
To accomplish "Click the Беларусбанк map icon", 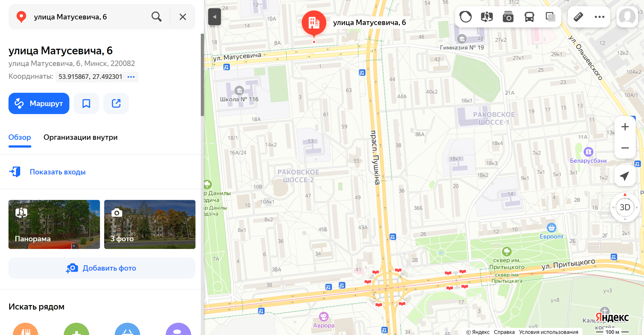I will tap(589, 151).
